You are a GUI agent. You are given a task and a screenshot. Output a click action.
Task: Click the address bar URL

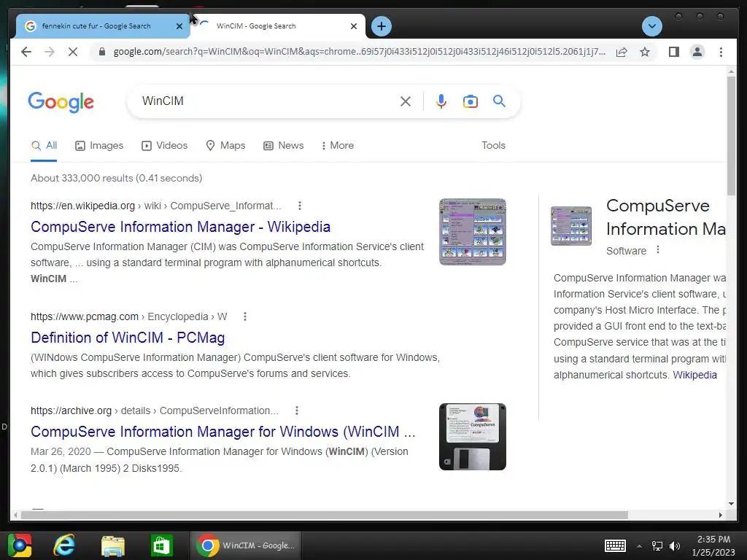point(360,52)
